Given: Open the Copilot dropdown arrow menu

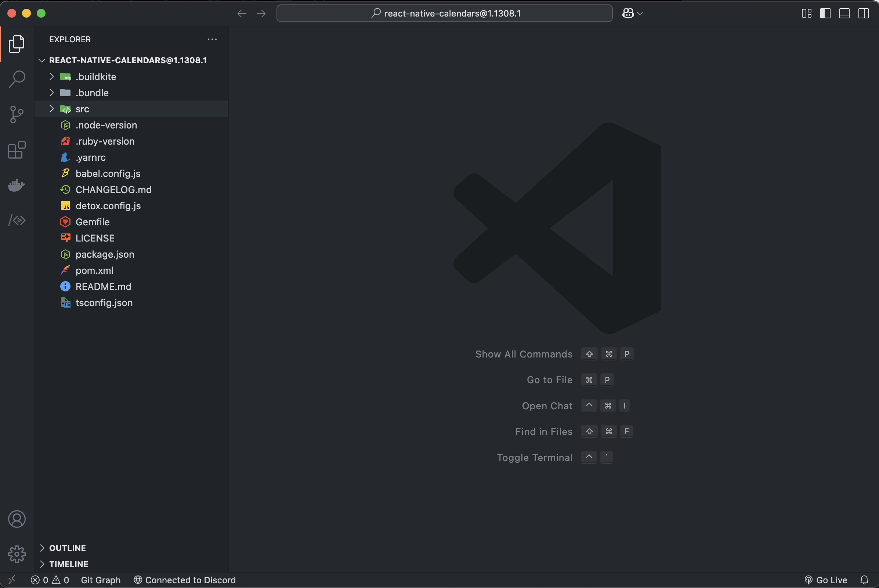Looking at the screenshot, I should click(x=640, y=14).
